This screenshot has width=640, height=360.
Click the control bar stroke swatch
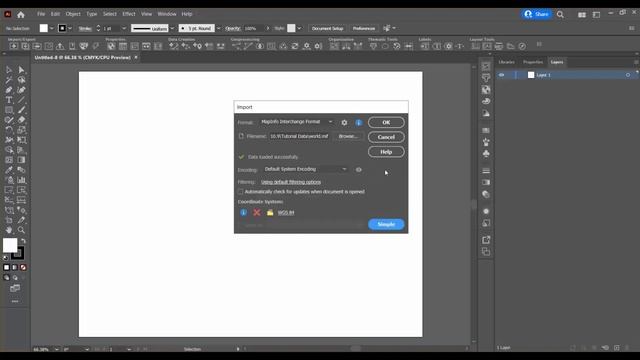[x=62, y=28]
